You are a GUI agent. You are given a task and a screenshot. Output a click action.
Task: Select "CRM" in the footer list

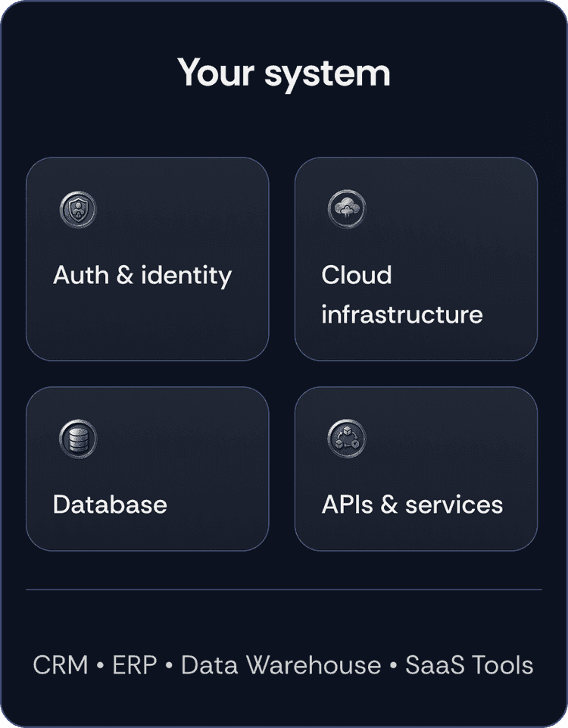(61, 666)
